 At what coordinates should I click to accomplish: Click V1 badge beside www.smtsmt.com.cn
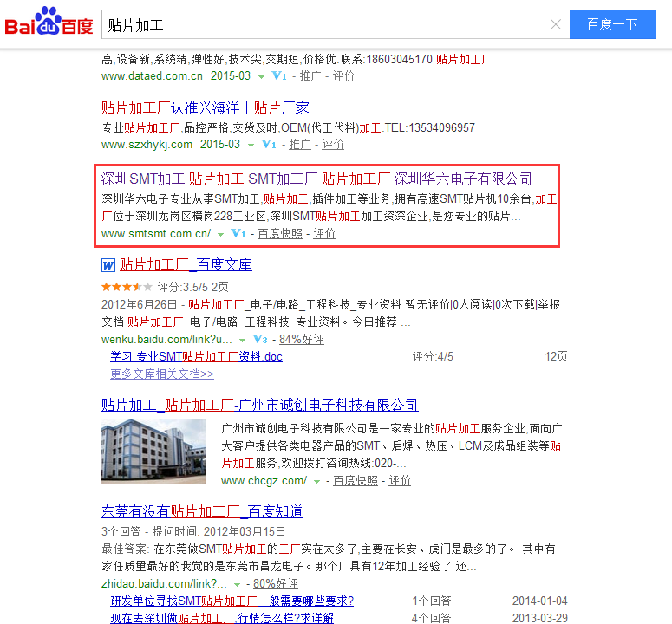[238, 233]
